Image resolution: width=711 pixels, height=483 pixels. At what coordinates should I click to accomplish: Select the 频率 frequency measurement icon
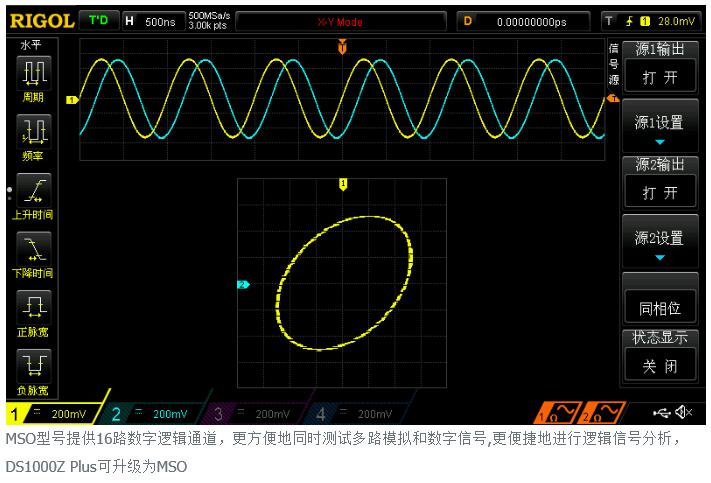33,137
